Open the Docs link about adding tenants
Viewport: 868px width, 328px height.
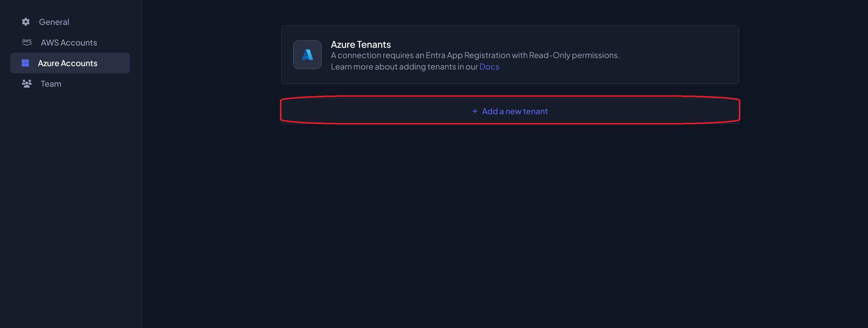pos(489,66)
